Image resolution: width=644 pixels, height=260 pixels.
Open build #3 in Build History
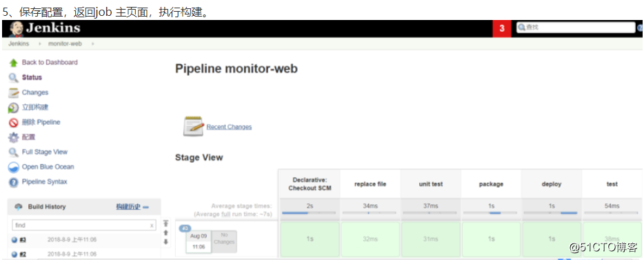pyautogui.click(x=23, y=240)
